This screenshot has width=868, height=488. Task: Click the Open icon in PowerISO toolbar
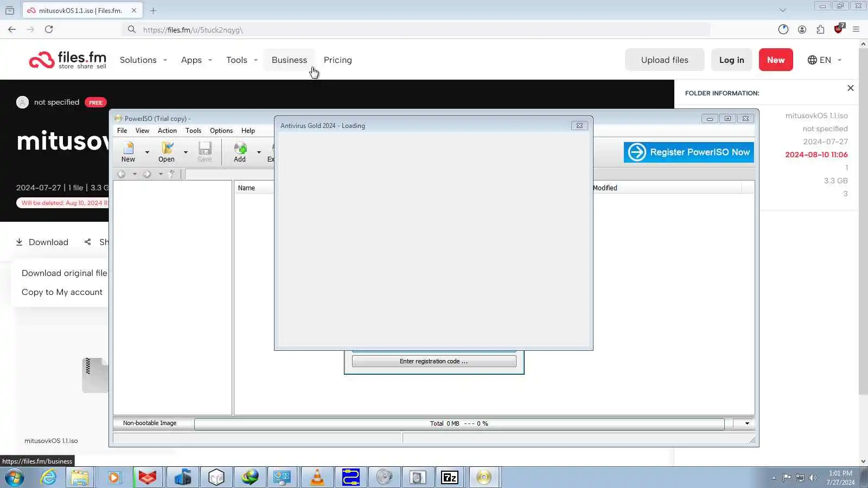coord(167,148)
